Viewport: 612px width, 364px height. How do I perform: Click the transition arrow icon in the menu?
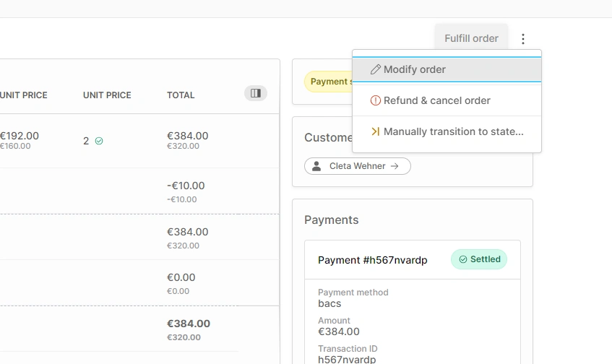tap(375, 131)
